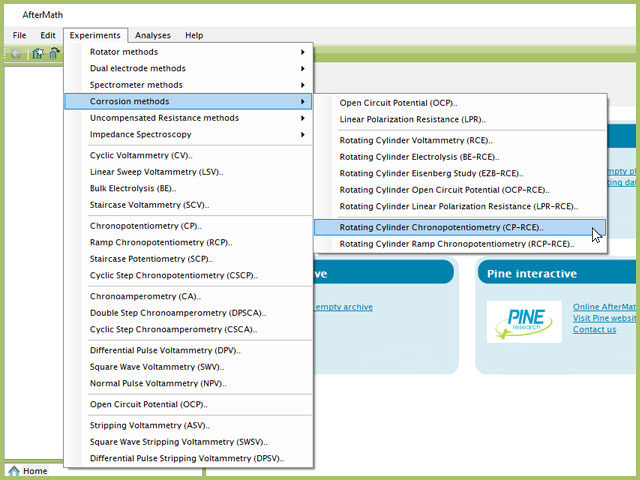The height and width of the screenshot is (480, 640).
Task: Expand Spectrometer methods submenu
Action: coord(188,85)
